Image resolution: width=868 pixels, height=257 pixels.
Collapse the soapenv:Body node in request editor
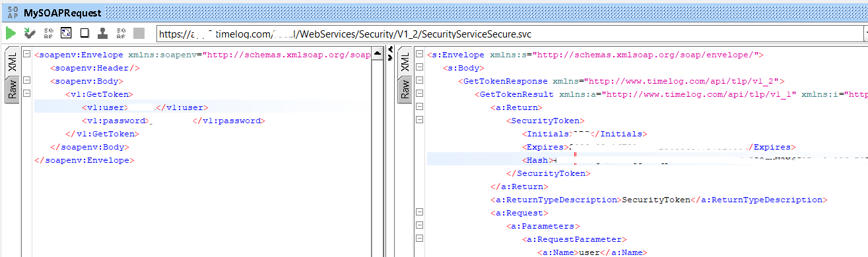(x=26, y=82)
